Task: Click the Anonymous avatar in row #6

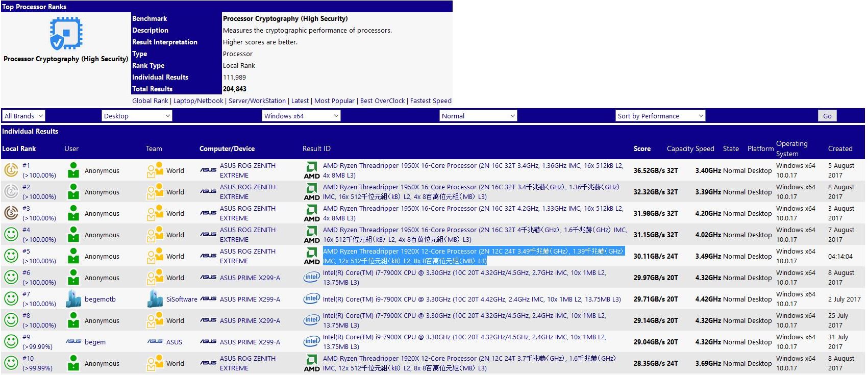Action: pos(73,277)
